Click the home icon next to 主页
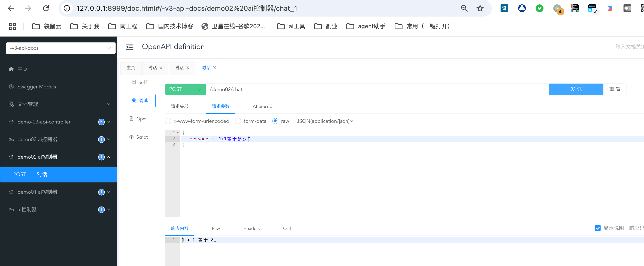 click(x=11, y=69)
